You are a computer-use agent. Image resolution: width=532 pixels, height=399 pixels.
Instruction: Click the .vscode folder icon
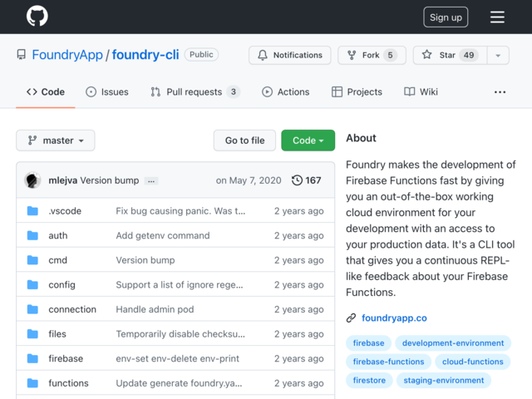32,210
